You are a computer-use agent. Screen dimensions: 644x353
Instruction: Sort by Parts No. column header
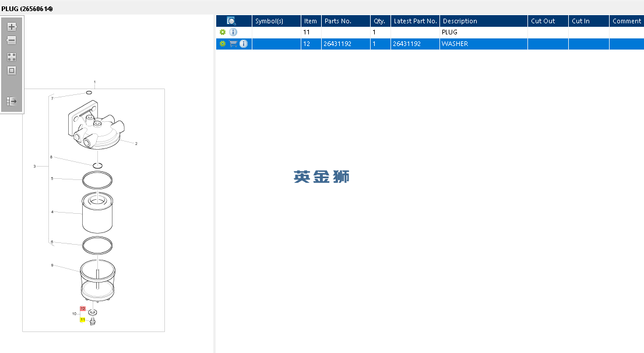[346, 21]
